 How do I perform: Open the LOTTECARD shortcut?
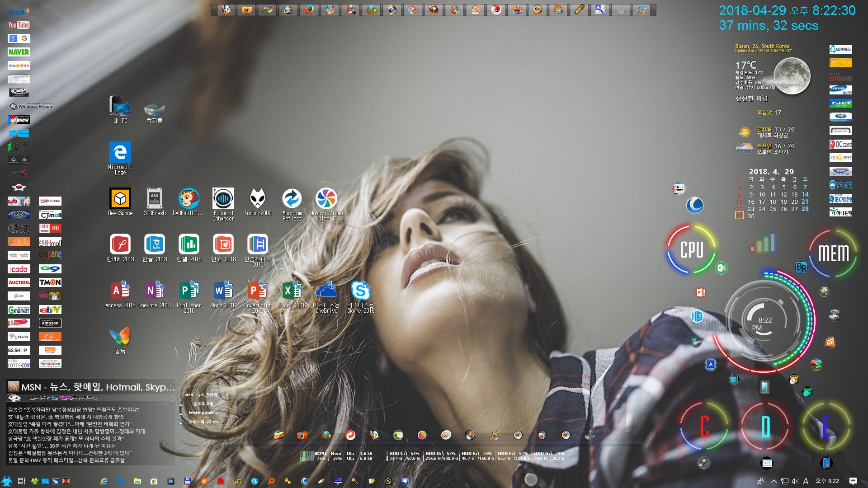(x=841, y=78)
